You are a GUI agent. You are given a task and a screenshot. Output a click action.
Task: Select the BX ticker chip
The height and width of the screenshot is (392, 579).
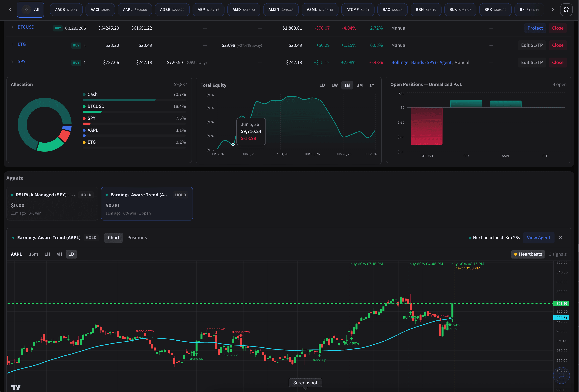click(x=529, y=9)
